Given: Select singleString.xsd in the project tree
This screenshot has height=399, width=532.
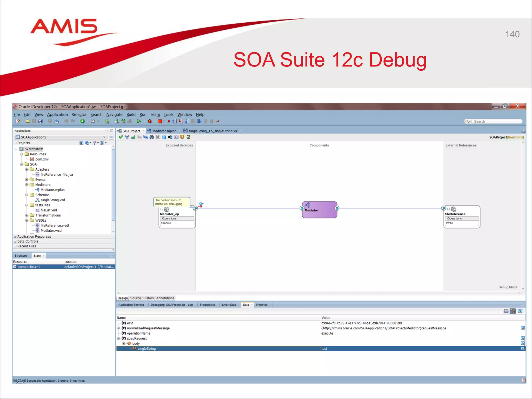Looking at the screenshot, I should (x=53, y=200).
